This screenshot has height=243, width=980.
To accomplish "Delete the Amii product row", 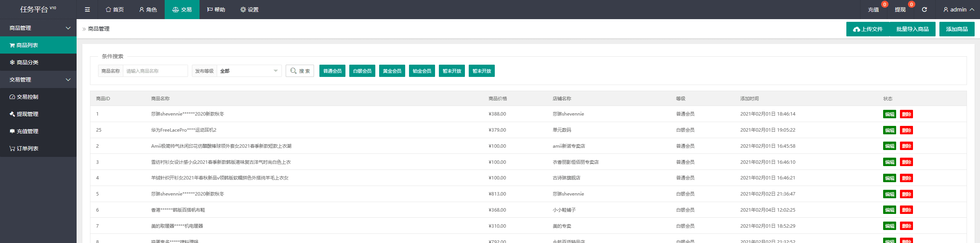I will pos(906,146).
